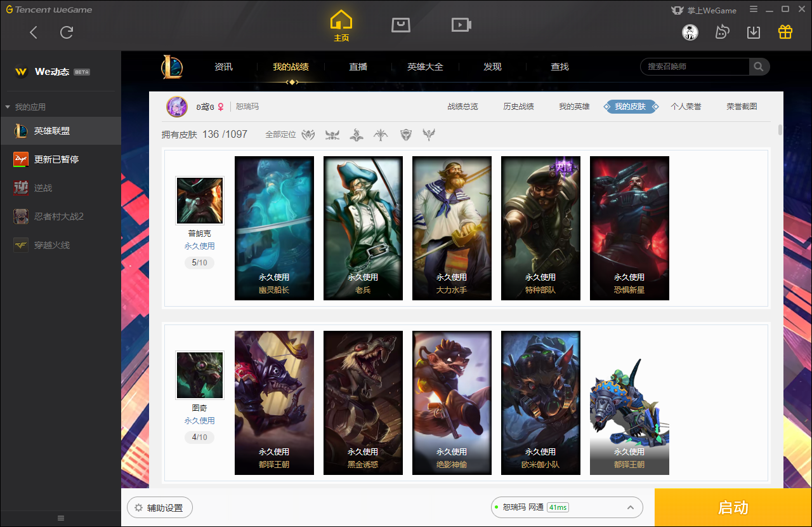The height and width of the screenshot is (527, 812).
Task: Open the user avatar profile
Action: tap(690, 32)
